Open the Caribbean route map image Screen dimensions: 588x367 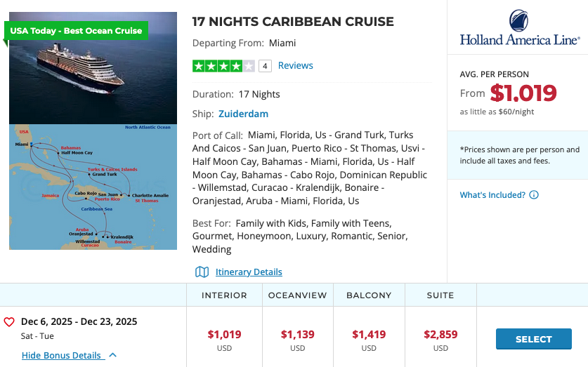pyautogui.click(x=93, y=187)
